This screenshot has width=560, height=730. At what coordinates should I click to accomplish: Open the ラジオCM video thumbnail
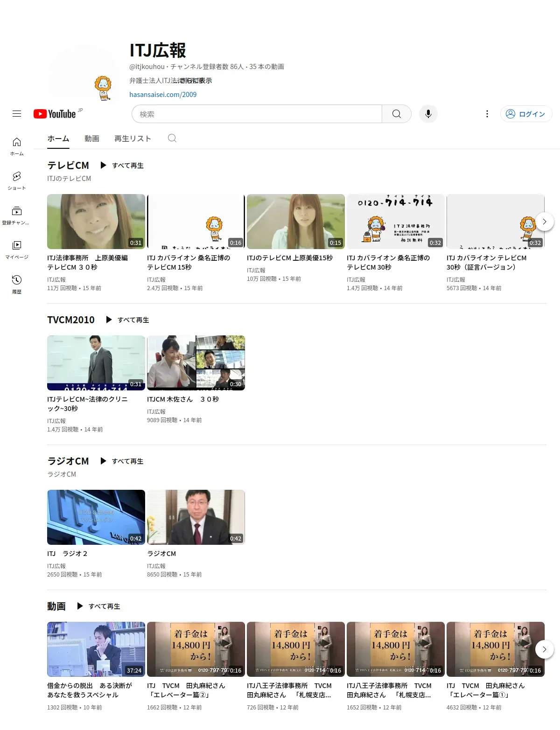(196, 517)
